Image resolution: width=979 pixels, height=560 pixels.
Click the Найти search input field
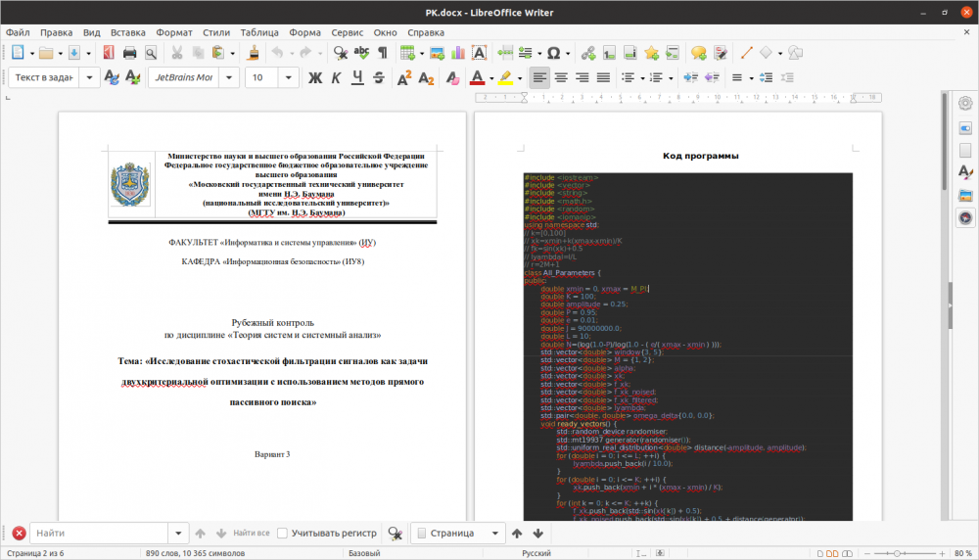click(100, 534)
